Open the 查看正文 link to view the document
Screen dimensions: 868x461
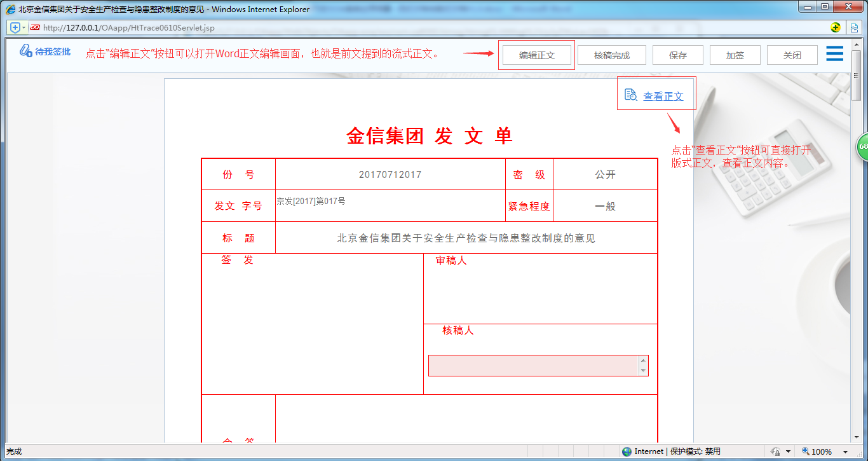(663, 93)
